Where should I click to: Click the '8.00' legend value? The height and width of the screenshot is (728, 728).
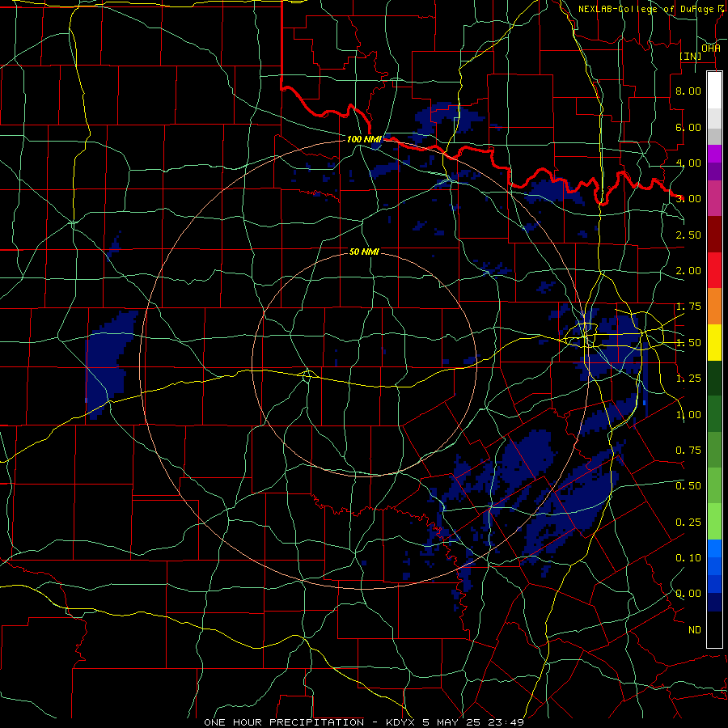(x=688, y=91)
